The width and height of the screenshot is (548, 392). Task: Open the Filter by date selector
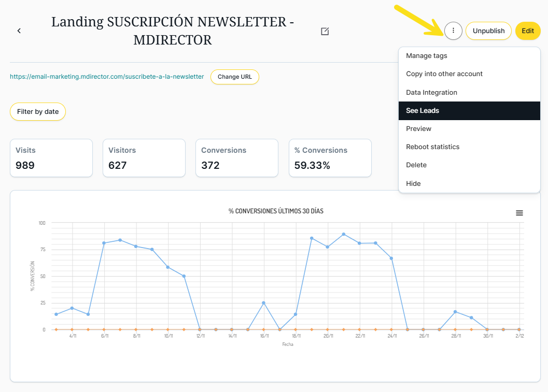coord(38,111)
